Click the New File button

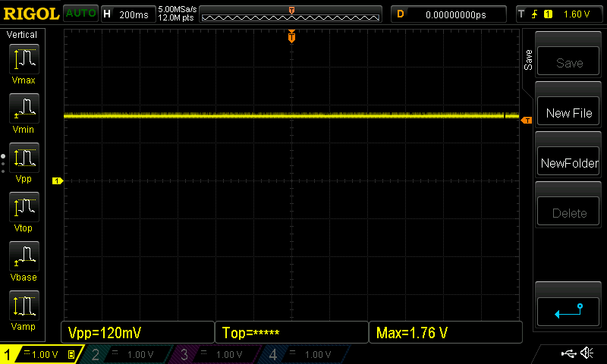568,111
